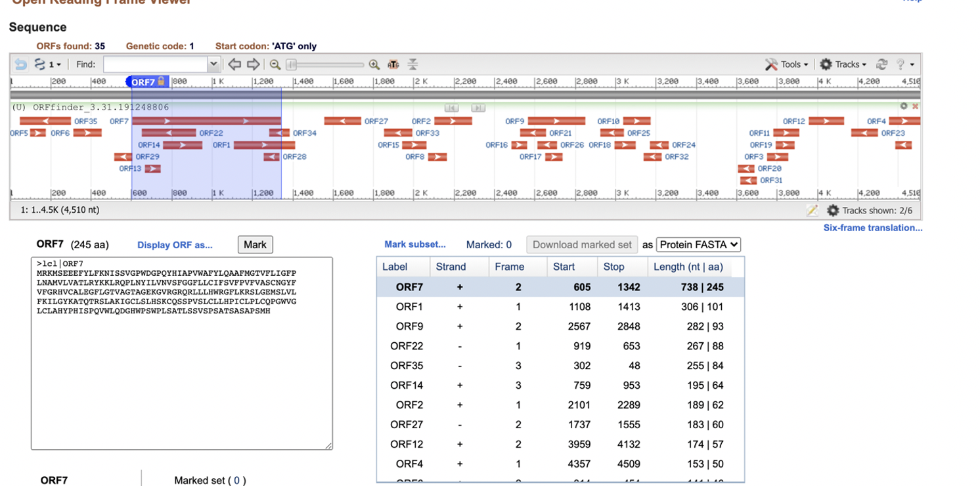This screenshot has height=486, width=980.
Task: Click the pencil edit icon near Tracks shown
Action: pyautogui.click(x=813, y=211)
